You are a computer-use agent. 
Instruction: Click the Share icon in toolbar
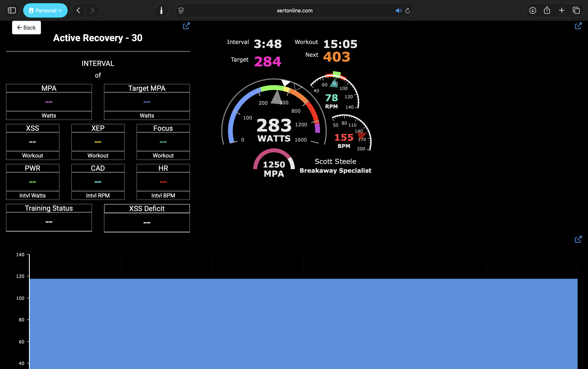pyautogui.click(x=547, y=10)
